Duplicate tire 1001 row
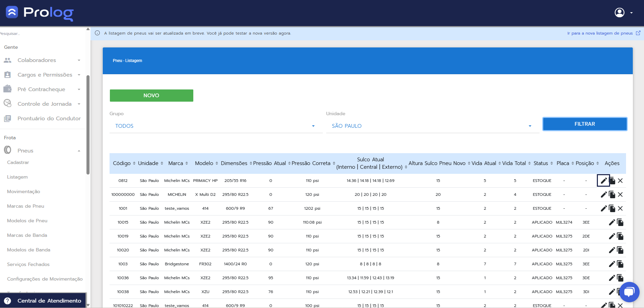Viewport: 644px width, 308px height. click(612, 208)
